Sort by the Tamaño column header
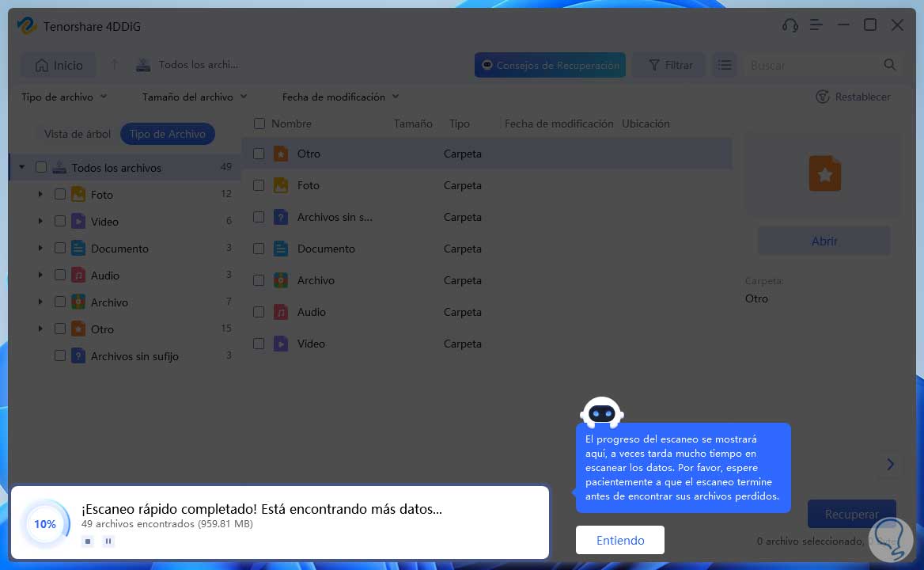Image resolution: width=924 pixels, height=570 pixels. (x=413, y=123)
